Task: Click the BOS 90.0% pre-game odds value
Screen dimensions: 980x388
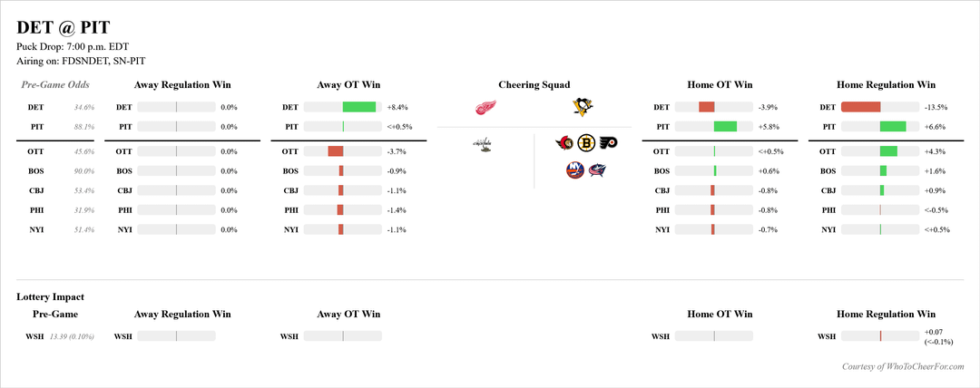Action: click(84, 171)
